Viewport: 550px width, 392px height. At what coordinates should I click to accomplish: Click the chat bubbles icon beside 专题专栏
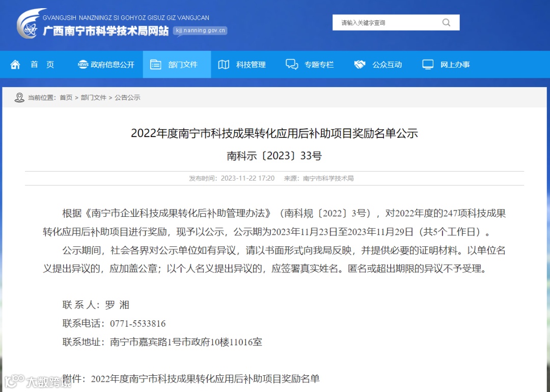(291, 65)
